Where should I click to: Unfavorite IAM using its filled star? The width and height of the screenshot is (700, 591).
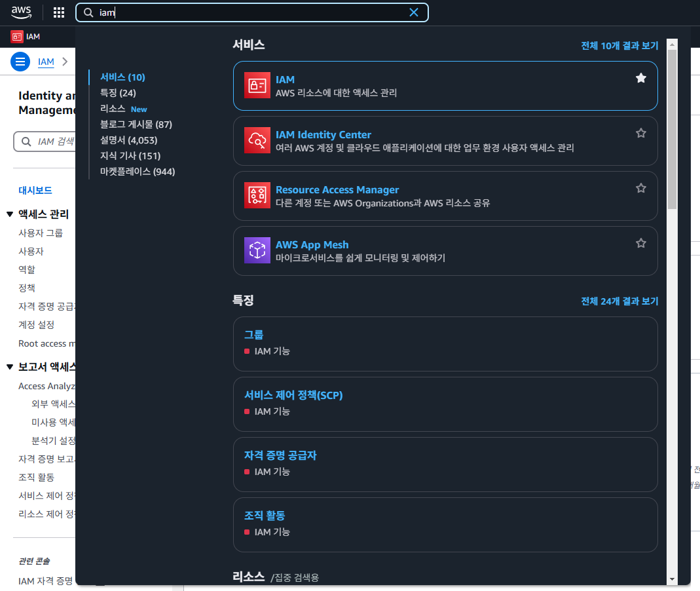pyautogui.click(x=641, y=78)
